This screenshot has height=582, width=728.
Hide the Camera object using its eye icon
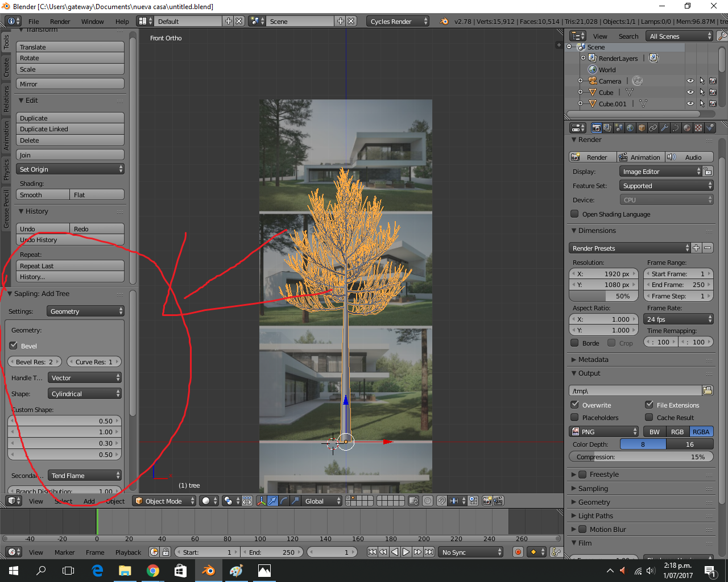click(690, 81)
